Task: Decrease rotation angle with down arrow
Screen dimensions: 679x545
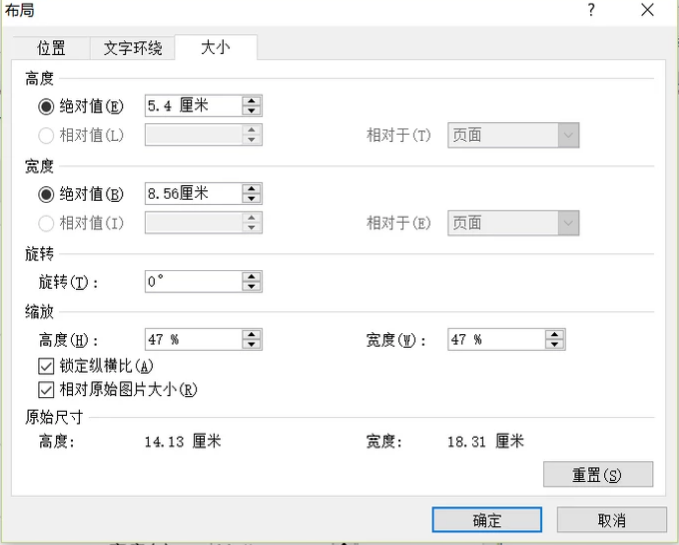Action: (x=252, y=287)
